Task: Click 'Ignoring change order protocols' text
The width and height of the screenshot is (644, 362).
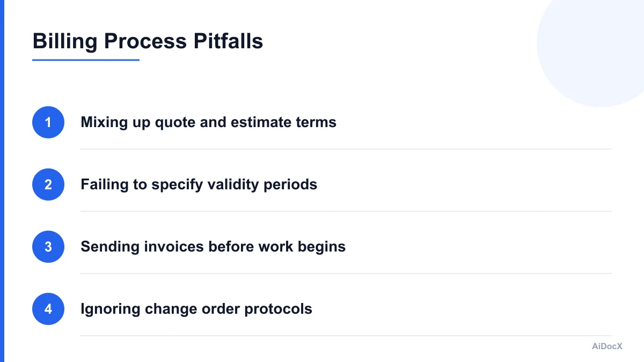Action: (x=196, y=309)
